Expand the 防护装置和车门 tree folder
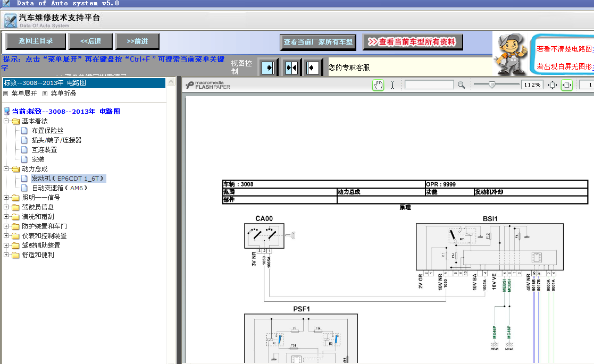The image size is (594, 364). 6,226
